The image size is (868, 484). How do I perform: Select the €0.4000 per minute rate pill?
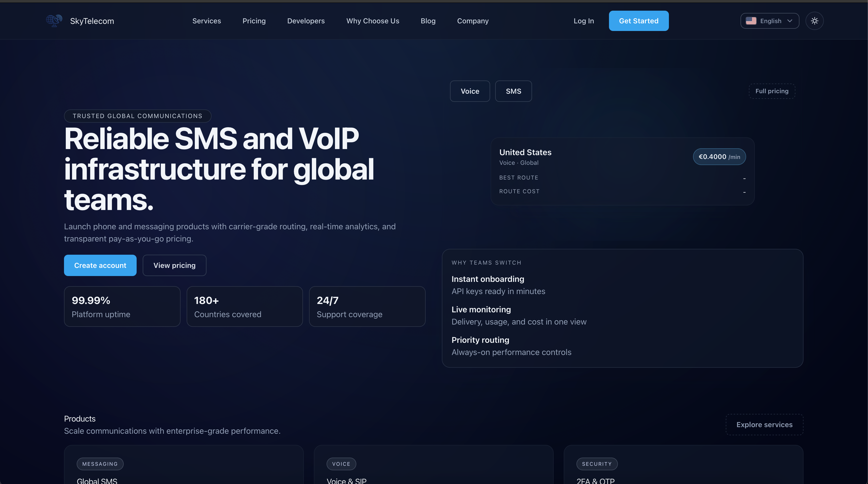[x=719, y=156]
